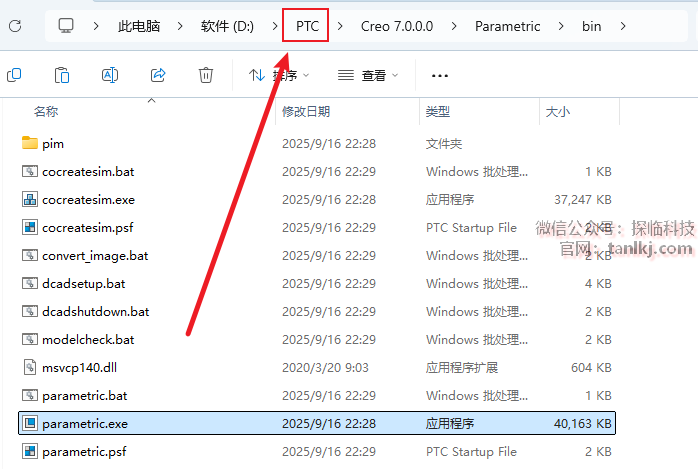Select dcadsetup.bat file name
Image resolution: width=698 pixels, height=469 pixels.
pyautogui.click(x=84, y=283)
